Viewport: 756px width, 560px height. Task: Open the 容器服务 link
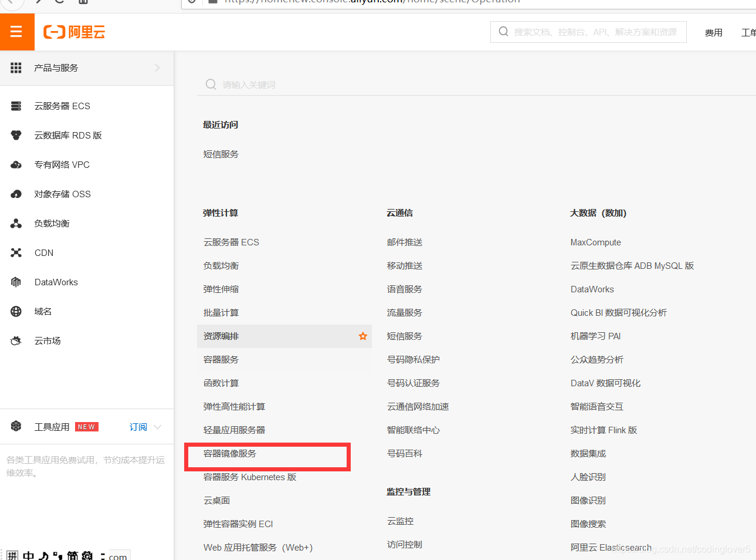(221, 360)
